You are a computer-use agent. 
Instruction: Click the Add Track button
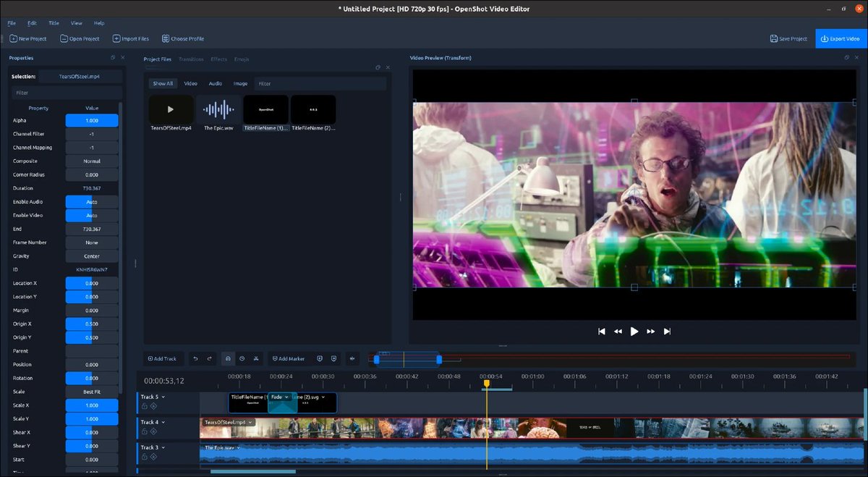[x=162, y=358]
